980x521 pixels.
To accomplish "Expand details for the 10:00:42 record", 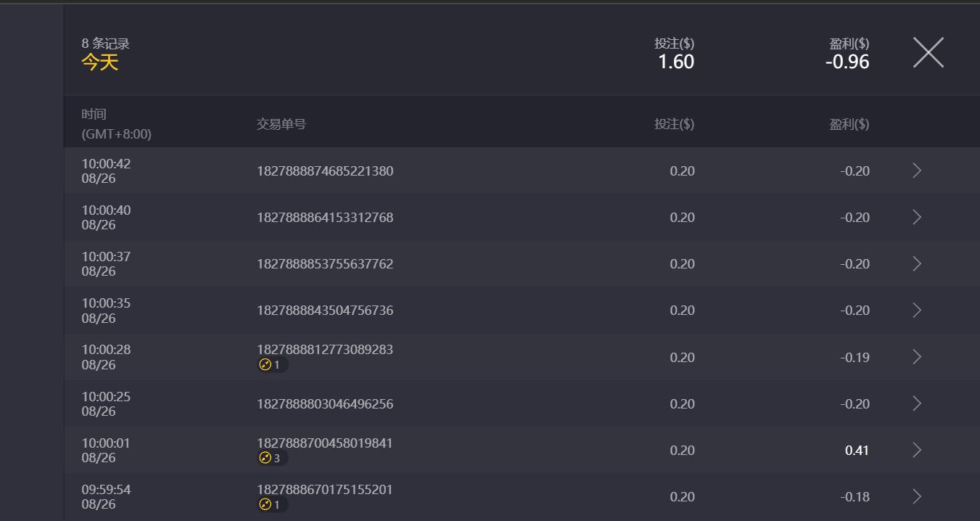I will pos(917,171).
